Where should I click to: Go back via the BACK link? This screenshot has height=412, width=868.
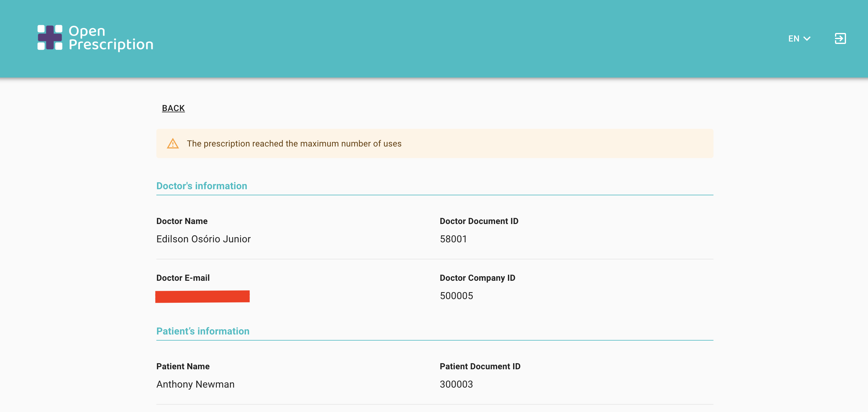click(x=173, y=108)
